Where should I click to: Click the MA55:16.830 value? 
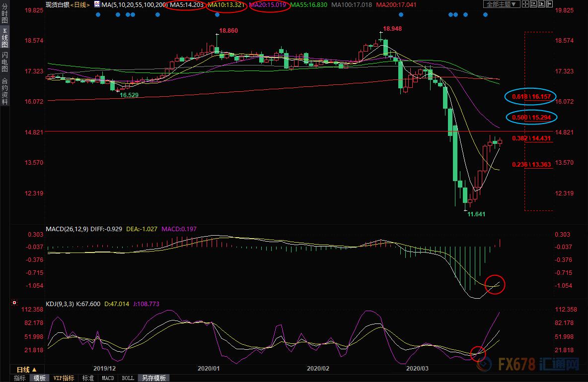(x=308, y=5)
